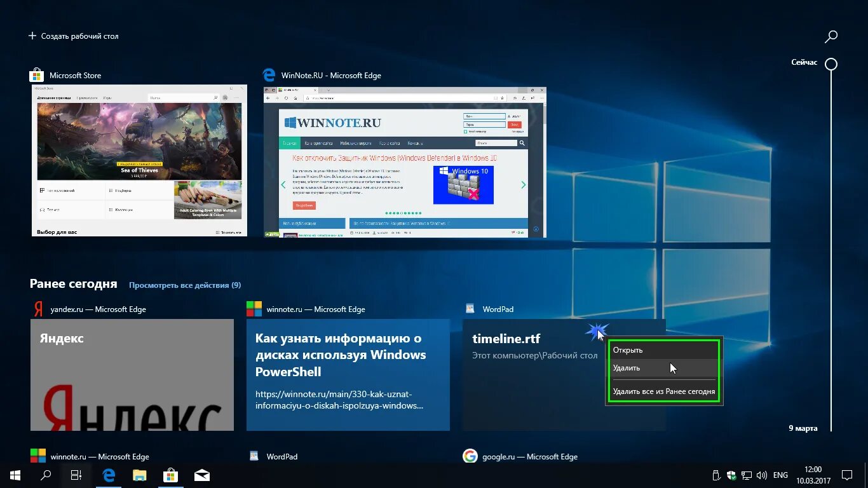The height and width of the screenshot is (488, 868).
Task: Click the yandex.ru — Microsoft Edge label
Action: coord(98,309)
